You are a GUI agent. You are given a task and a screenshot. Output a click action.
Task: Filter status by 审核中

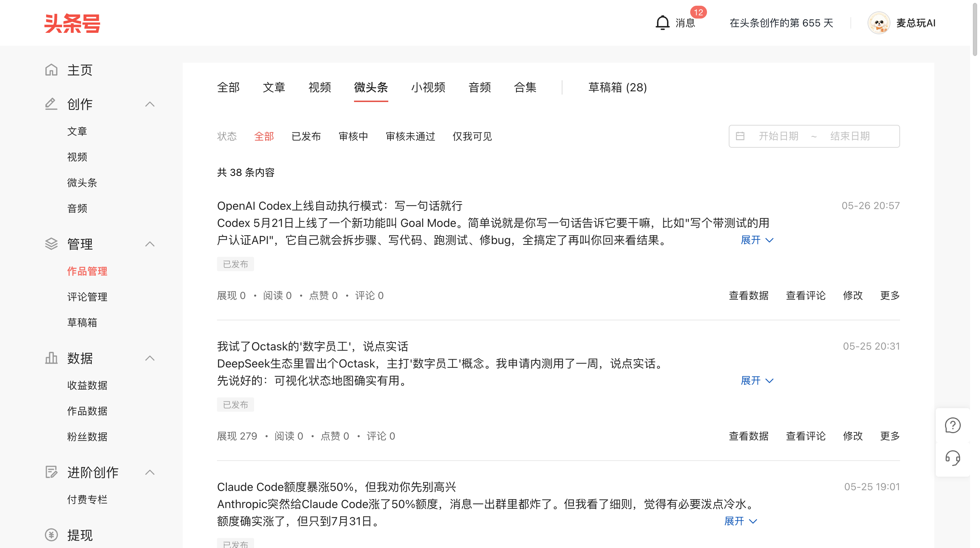click(x=353, y=136)
